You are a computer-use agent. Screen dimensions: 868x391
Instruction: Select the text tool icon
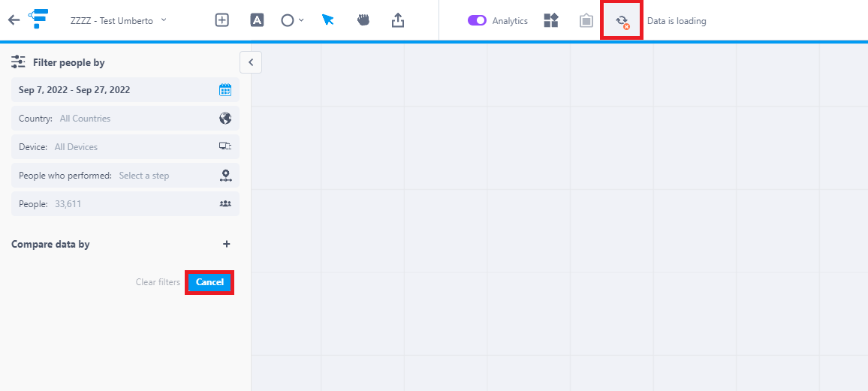click(x=257, y=20)
